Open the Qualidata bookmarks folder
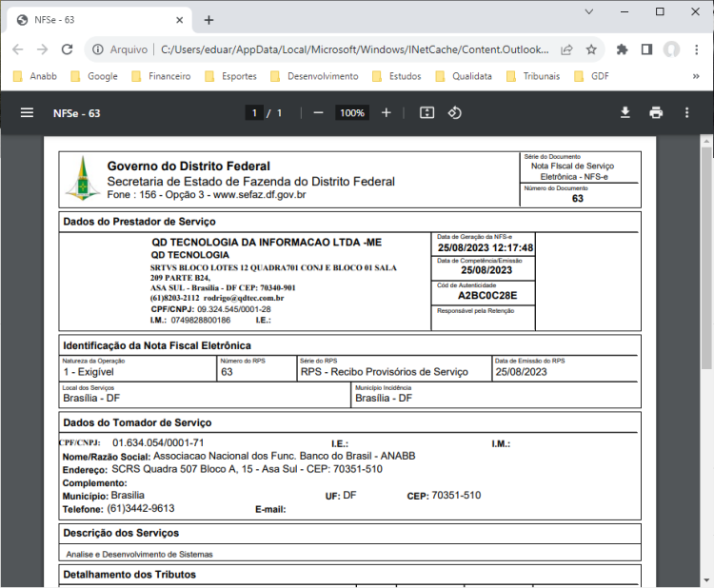This screenshot has width=714, height=588. point(464,76)
